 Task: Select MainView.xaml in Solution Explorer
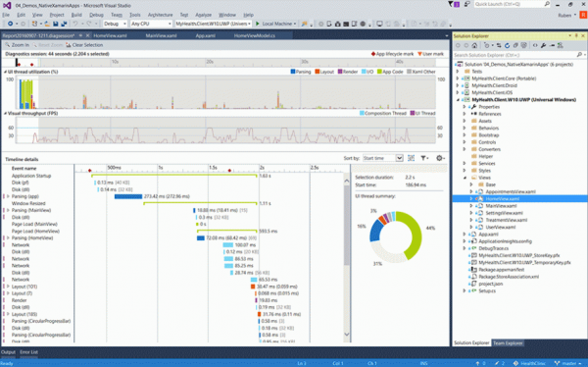(x=501, y=206)
